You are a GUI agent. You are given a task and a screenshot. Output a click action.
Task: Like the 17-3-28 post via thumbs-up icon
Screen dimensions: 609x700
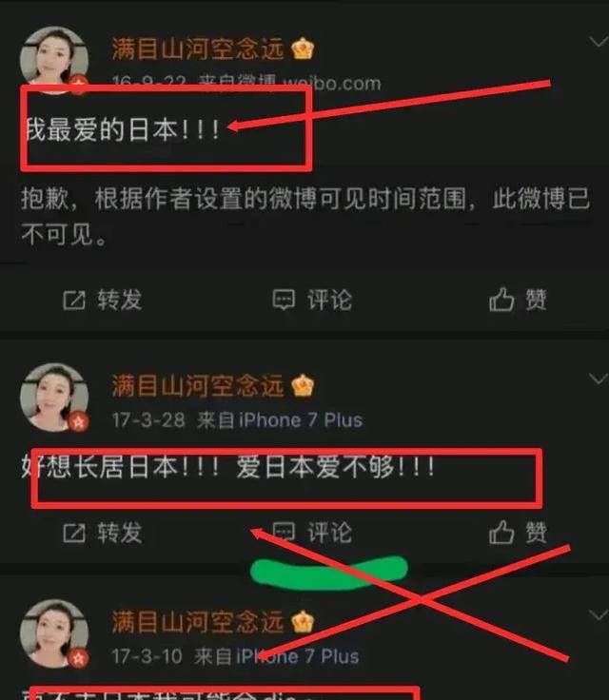click(501, 533)
